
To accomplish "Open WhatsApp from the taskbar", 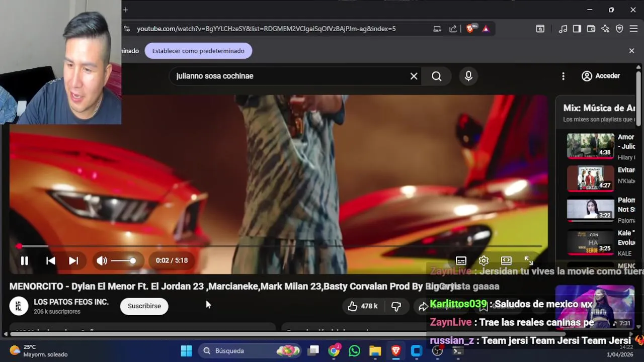I will tap(355, 351).
